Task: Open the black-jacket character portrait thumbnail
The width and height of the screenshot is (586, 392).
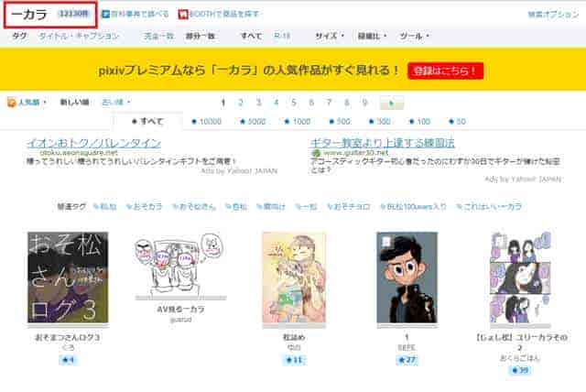Action: pyautogui.click(x=407, y=278)
